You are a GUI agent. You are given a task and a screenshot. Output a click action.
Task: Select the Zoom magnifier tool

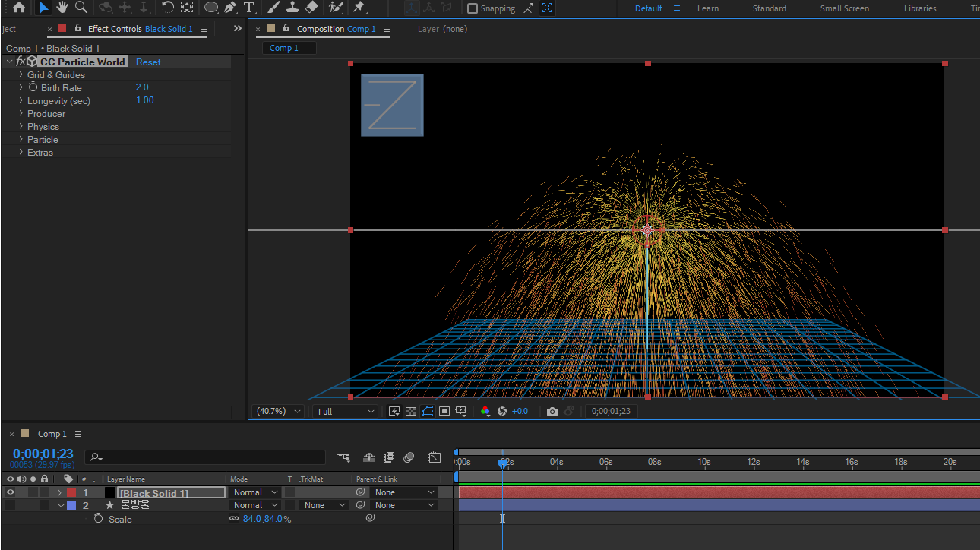[x=81, y=8]
